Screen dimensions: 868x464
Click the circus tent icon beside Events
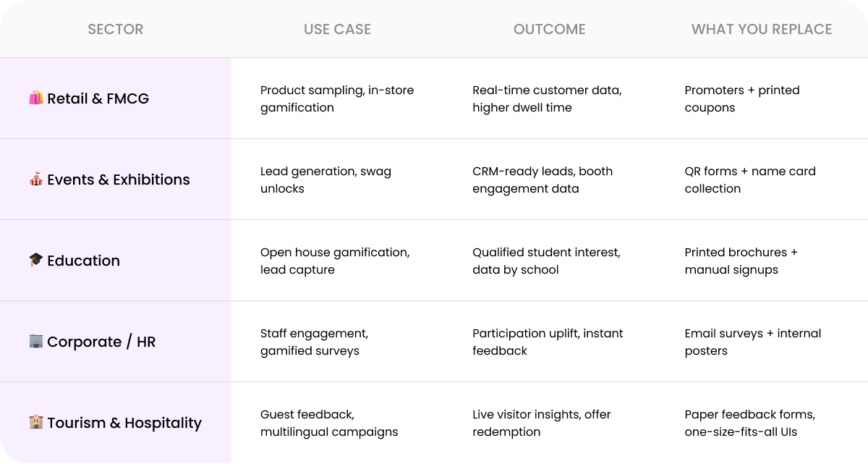coord(36,180)
